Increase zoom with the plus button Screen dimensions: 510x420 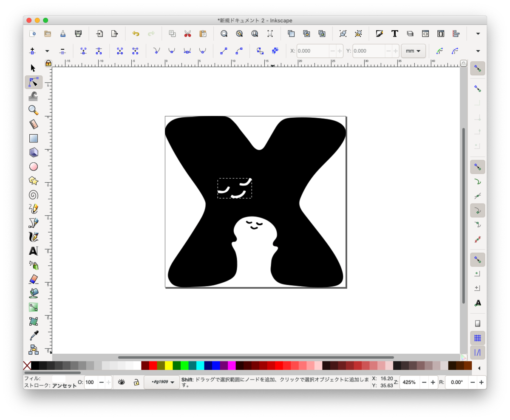(433, 382)
